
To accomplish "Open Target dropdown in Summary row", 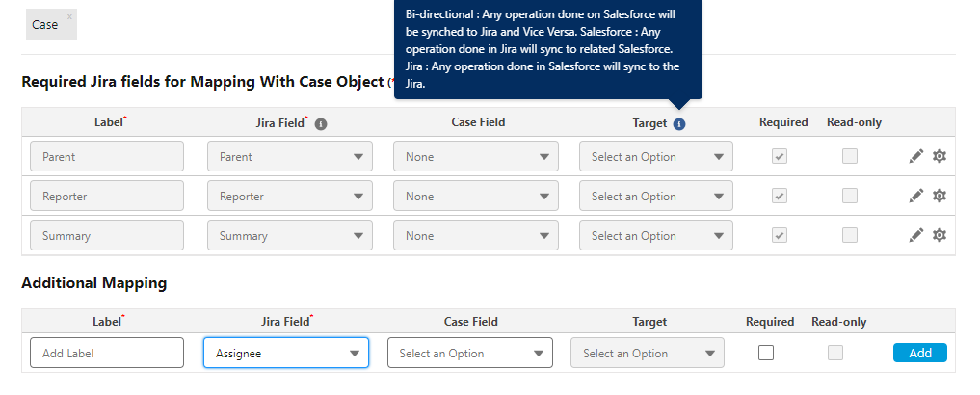I will click(x=655, y=235).
